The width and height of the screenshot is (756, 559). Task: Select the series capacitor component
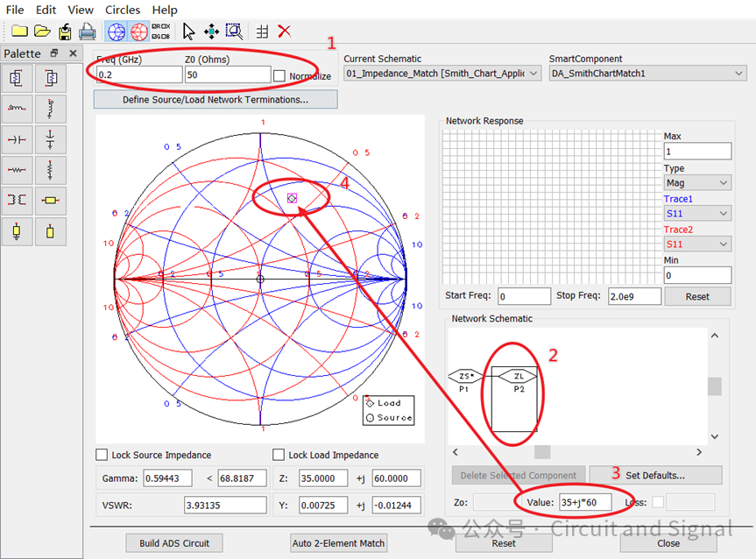pyautogui.click(x=17, y=139)
